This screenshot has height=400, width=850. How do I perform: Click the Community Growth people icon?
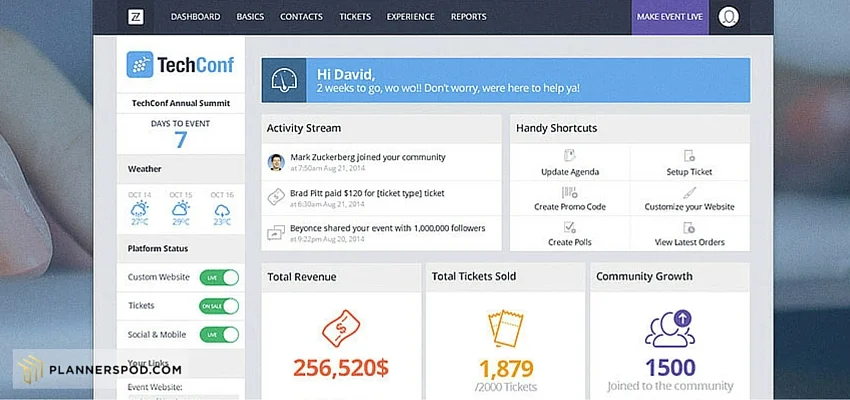(669, 328)
